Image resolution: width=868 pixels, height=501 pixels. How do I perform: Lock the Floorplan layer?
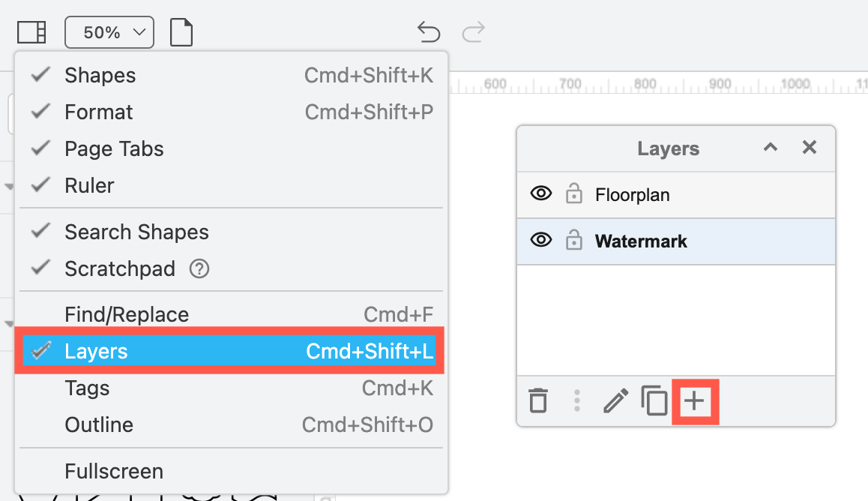click(x=574, y=193)
